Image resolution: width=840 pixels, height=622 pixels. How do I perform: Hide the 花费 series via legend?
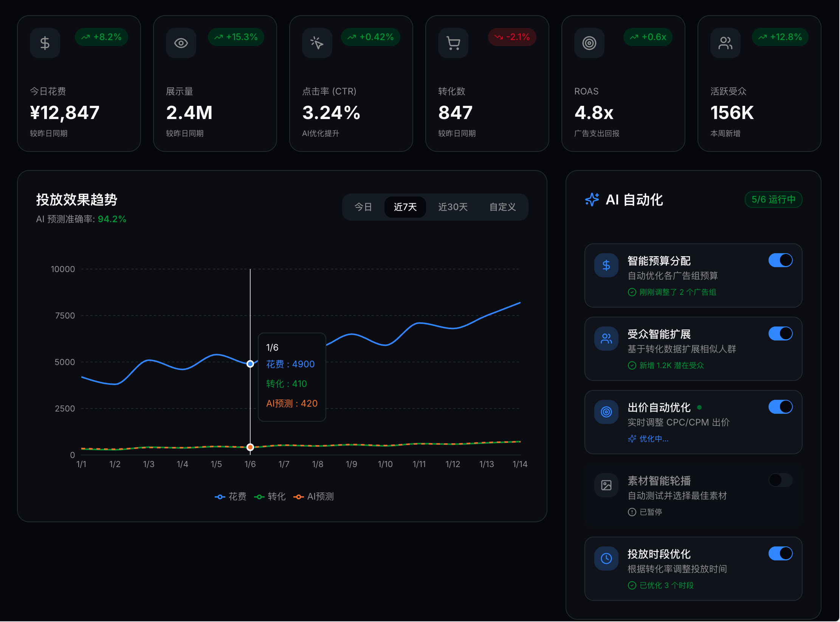tap(231, 497)
